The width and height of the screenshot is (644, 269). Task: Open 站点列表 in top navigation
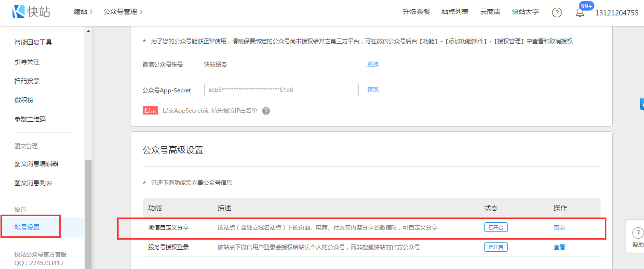click(455, 12)
